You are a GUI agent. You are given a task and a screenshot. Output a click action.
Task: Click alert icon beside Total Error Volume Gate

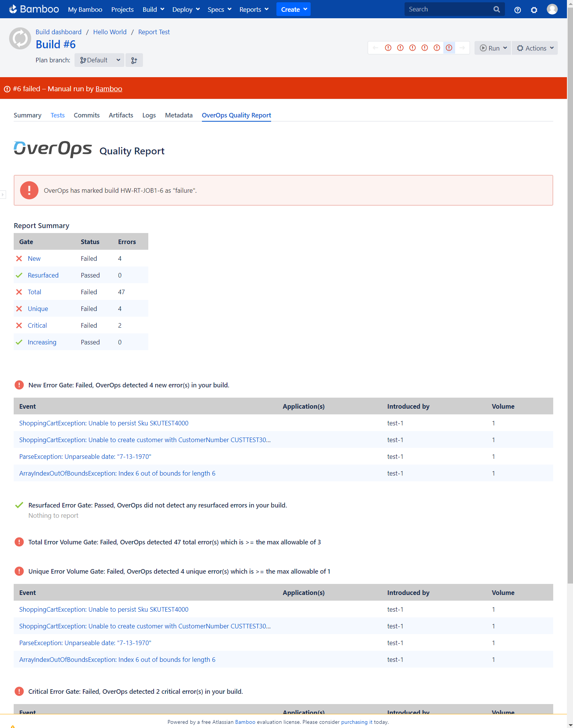(19, 542)
